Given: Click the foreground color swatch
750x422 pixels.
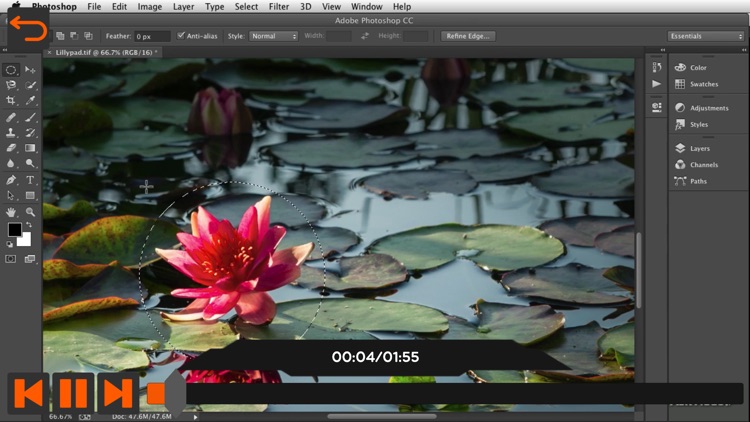Looking at the screenshot, I should coord(14,230).
